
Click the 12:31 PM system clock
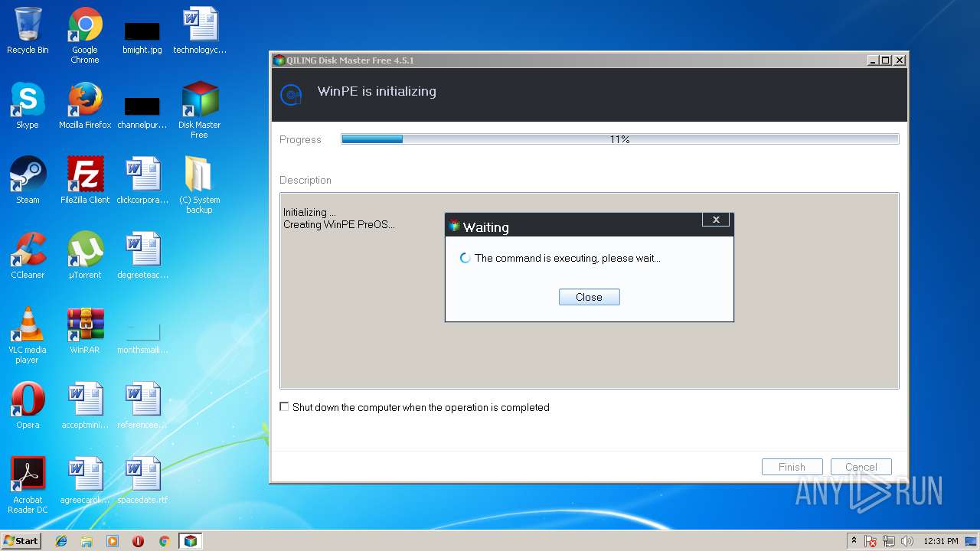point(940,541)
